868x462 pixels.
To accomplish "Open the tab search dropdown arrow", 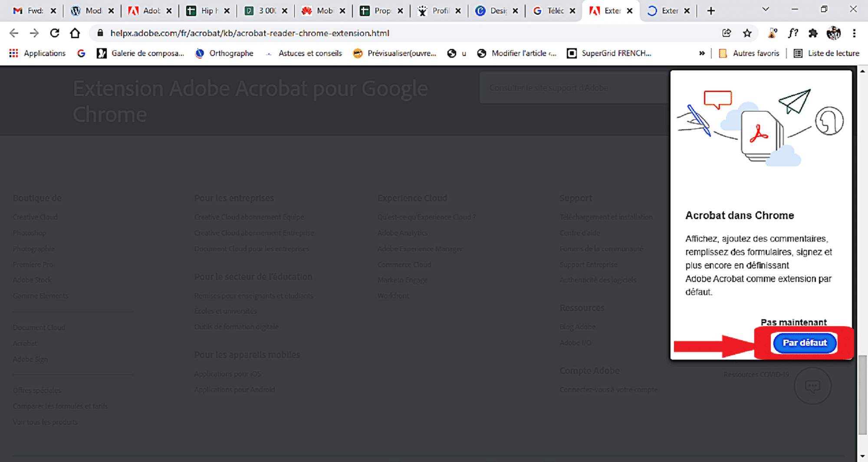I will pos(766,9).
